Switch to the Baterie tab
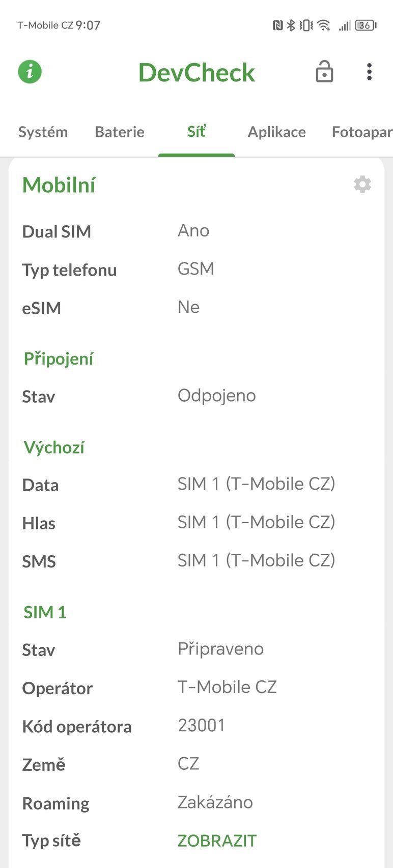Screen dimensions: 393x868 [x=120, y=132]
